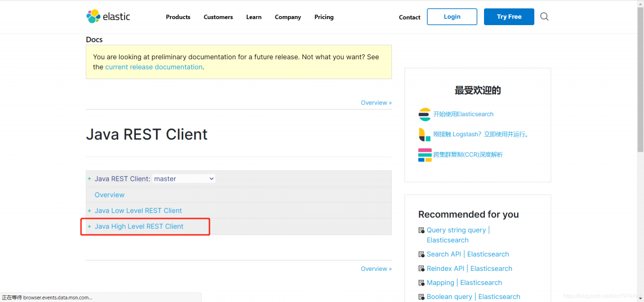This screenshot has height=302, width=644.
Task: Click the Contact link
Action: (x=410, y=17)
